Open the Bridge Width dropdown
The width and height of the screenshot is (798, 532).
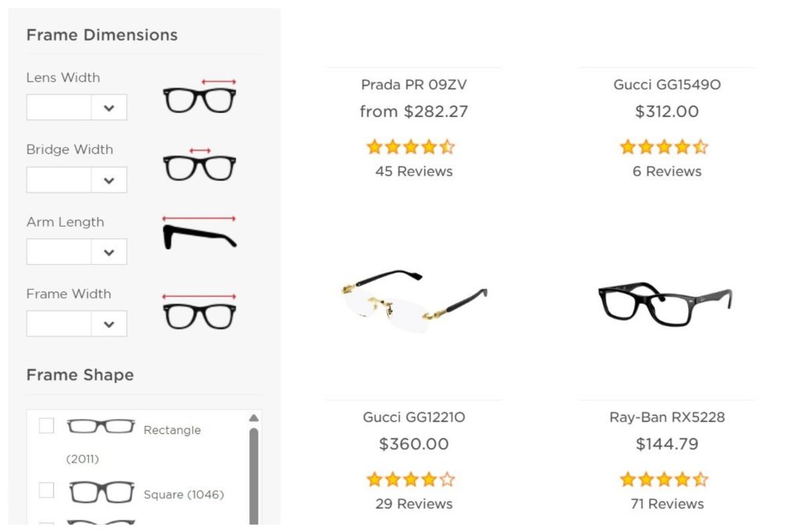(x=109, y=179)
